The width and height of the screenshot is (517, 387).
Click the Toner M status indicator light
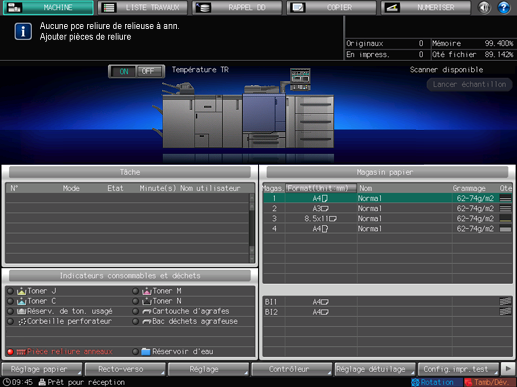[x=135, y=291]
